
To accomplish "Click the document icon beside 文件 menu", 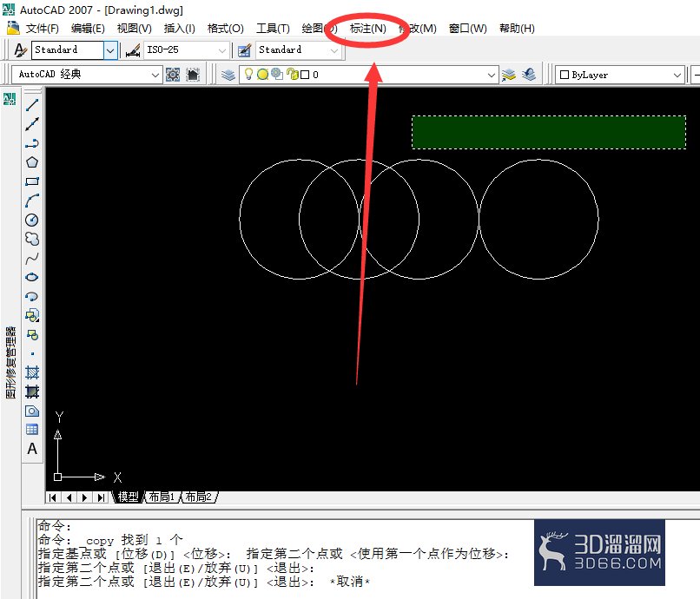I will tap(14, 28).
